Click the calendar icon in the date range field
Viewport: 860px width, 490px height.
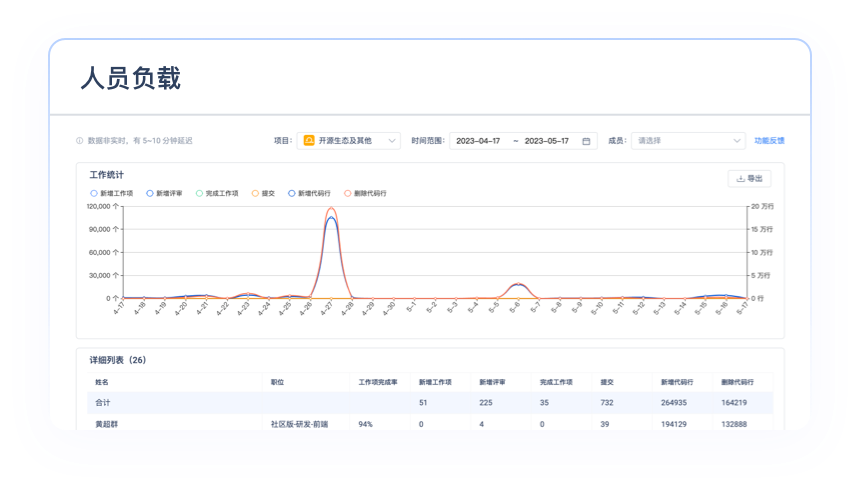pyautogui.click(x=586, y=141)
